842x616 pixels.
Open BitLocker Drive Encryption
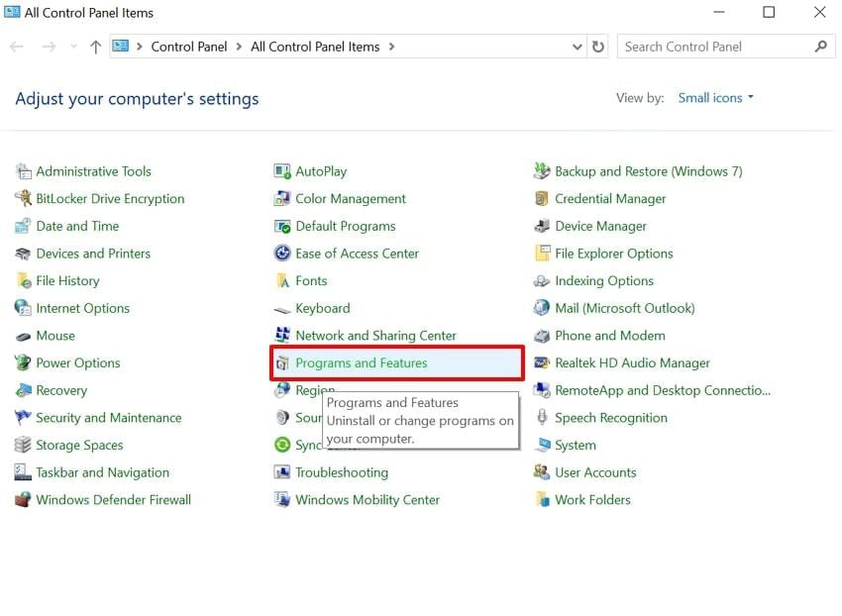click(109, 198)
